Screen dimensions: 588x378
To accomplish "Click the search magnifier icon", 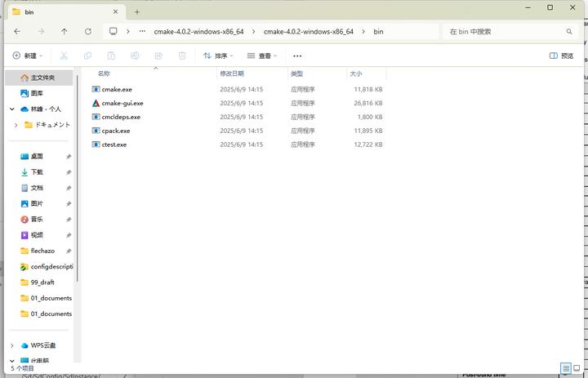I will pos(569,32).
